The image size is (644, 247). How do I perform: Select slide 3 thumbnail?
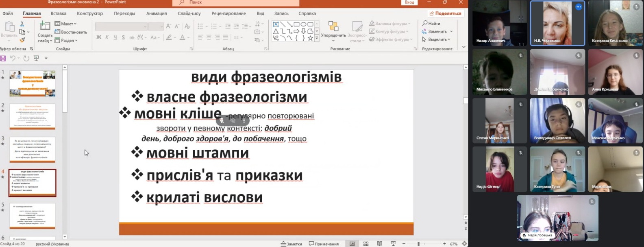click(32, 149)
